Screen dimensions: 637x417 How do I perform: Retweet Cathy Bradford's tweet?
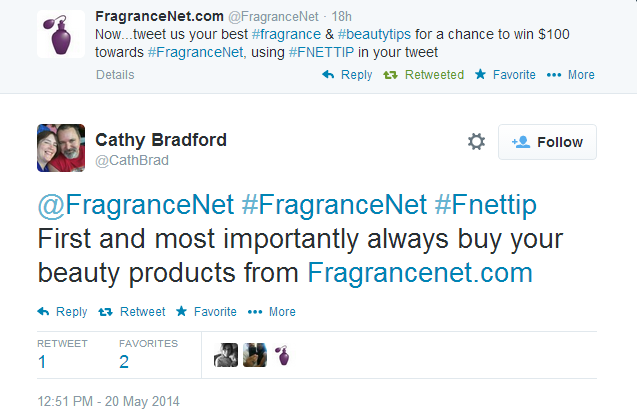(x=132, y=312)
